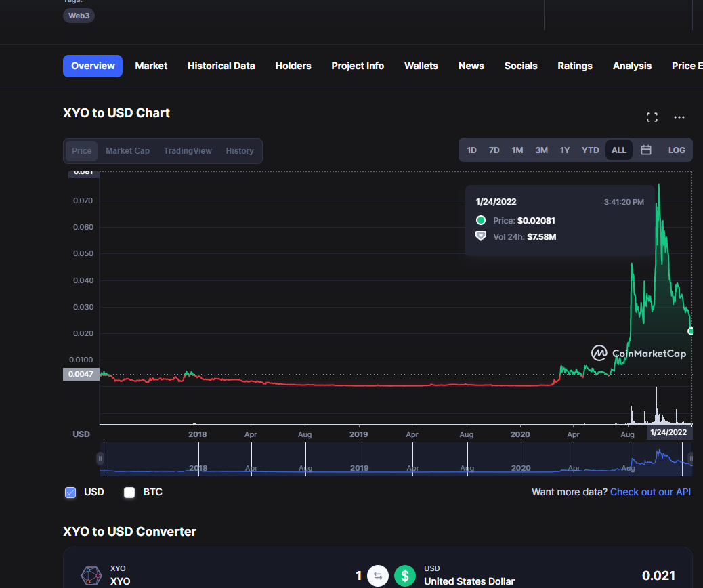Click the Web3 tag
The width and height of the screenshot is (703, 588).
[79, 16]
